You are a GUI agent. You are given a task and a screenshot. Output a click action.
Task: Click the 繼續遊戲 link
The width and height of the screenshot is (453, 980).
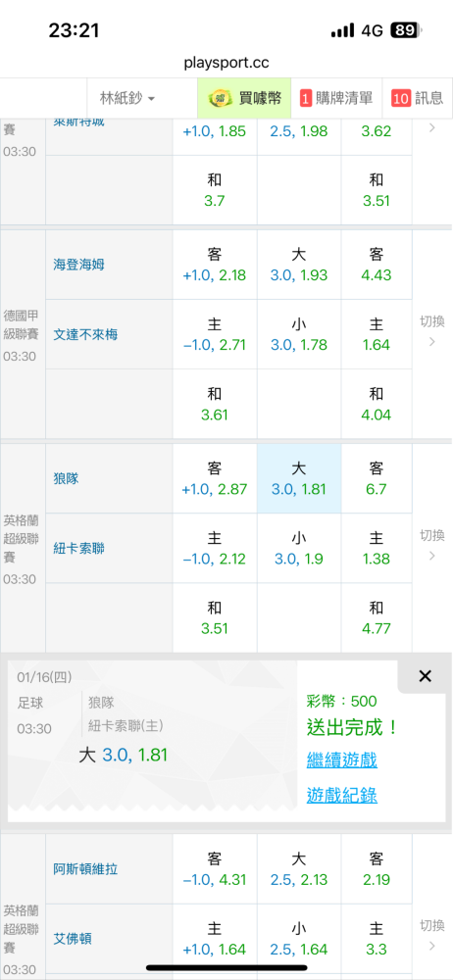pyautogui.click(x=341, y=760)
